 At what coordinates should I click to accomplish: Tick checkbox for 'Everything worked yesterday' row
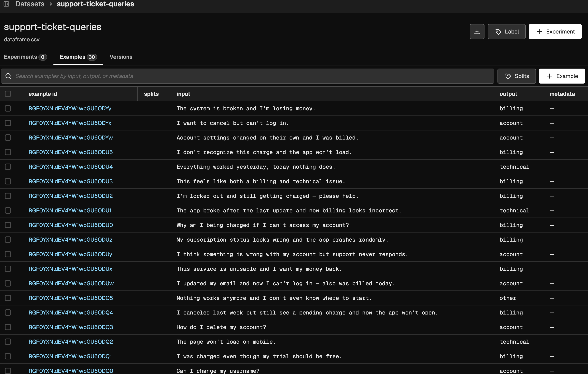tap(8, 167)
